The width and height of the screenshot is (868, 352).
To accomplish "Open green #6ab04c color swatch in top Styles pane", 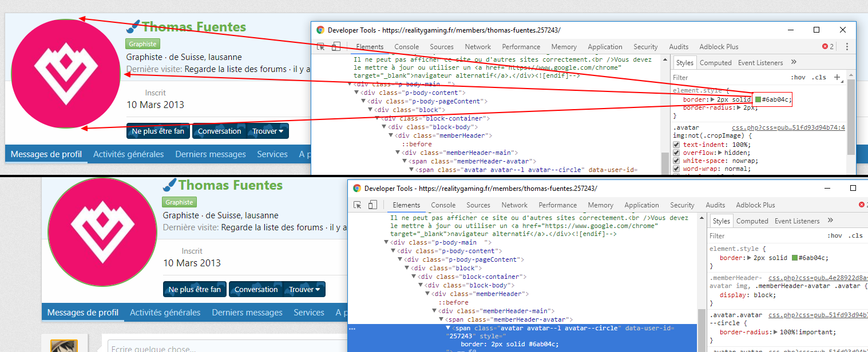I will pos(758,99).
